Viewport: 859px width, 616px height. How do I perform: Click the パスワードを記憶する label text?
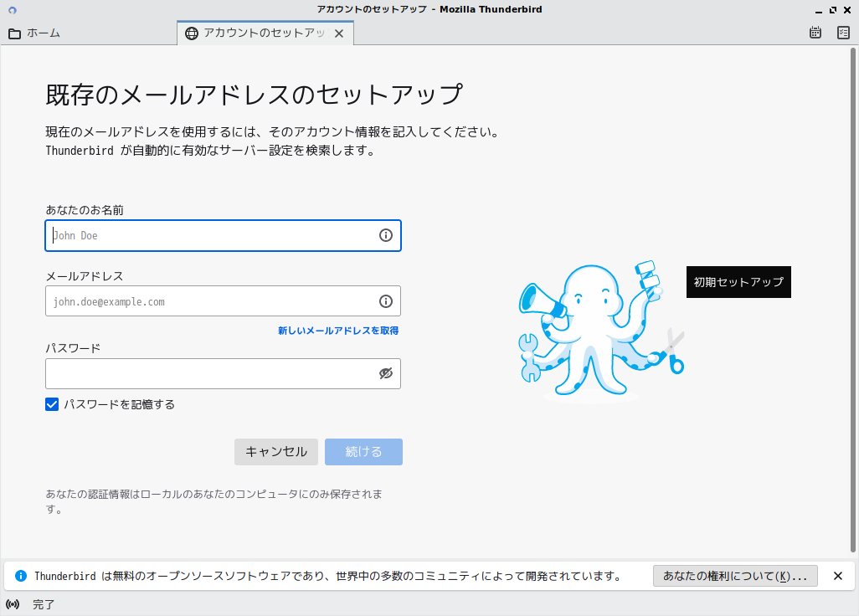pos(120,404)
